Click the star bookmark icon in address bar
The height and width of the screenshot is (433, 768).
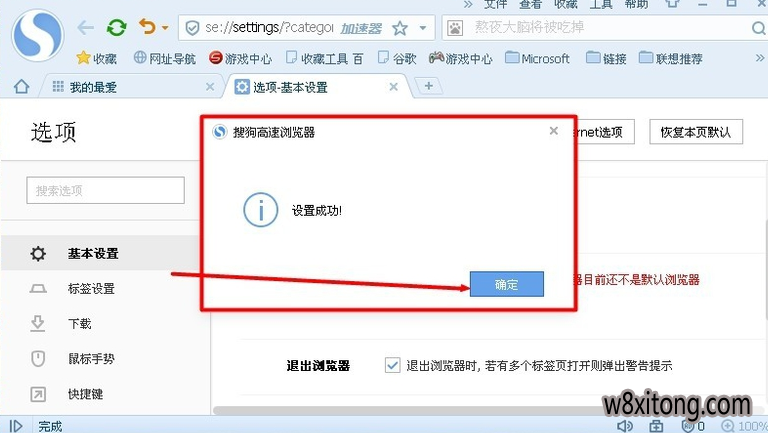coord(400,28)
